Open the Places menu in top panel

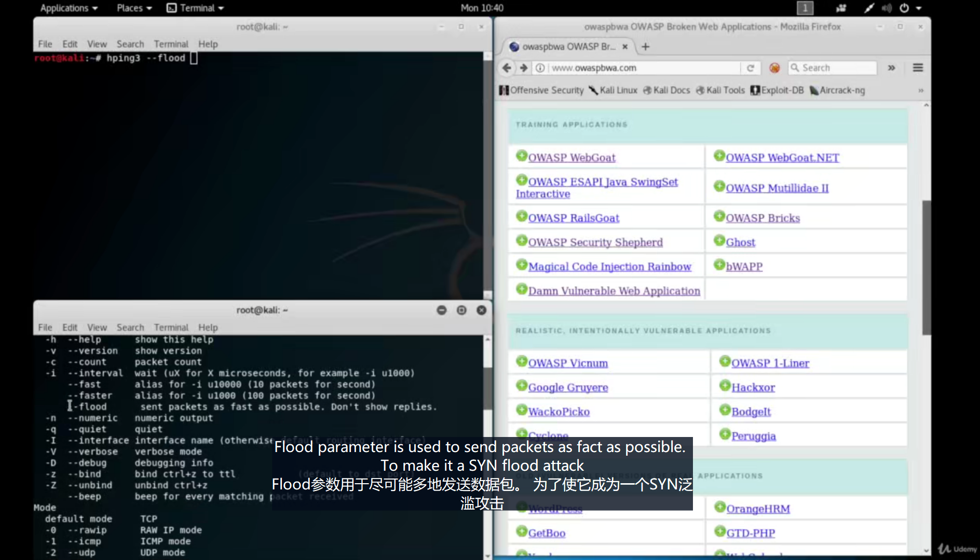click(134, 8)
